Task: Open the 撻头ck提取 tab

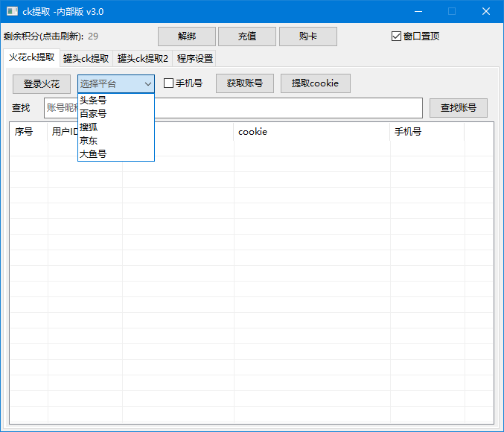Action: tap(86, 58)
